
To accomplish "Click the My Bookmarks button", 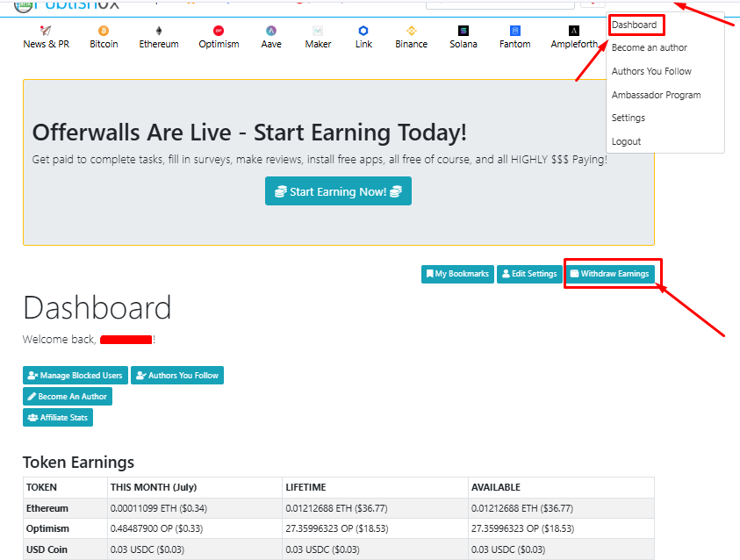I will [x=457, y=274].
